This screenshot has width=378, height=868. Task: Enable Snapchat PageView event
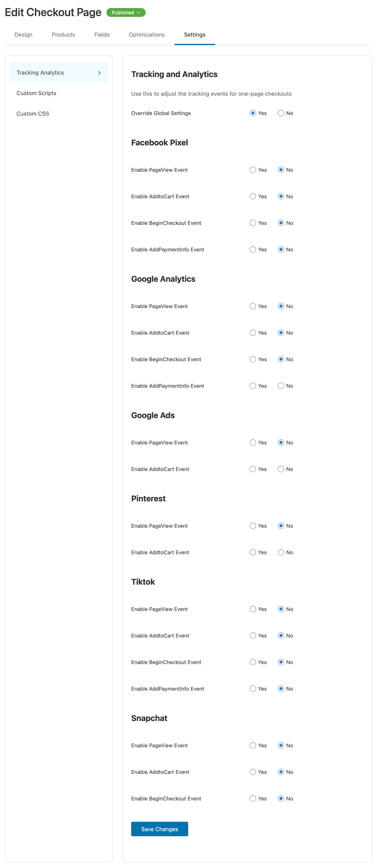point(253,745)
